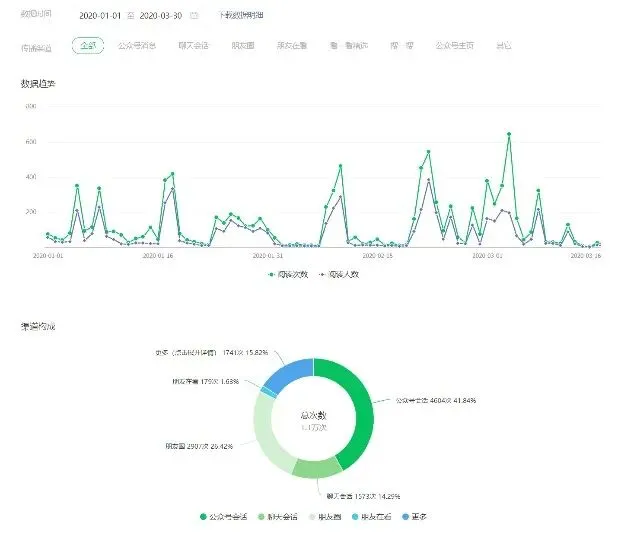Switch to the 朋友圈 channel tab
The image size is (621, 548).
coord(243,46)
